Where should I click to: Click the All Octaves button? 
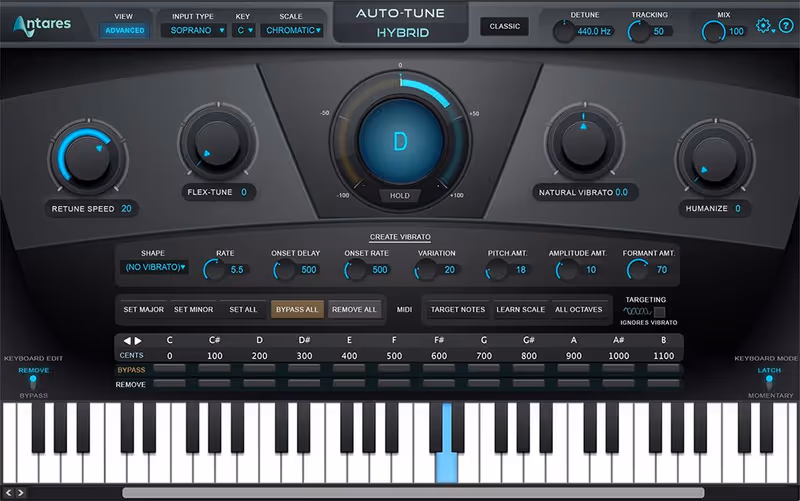579,309
